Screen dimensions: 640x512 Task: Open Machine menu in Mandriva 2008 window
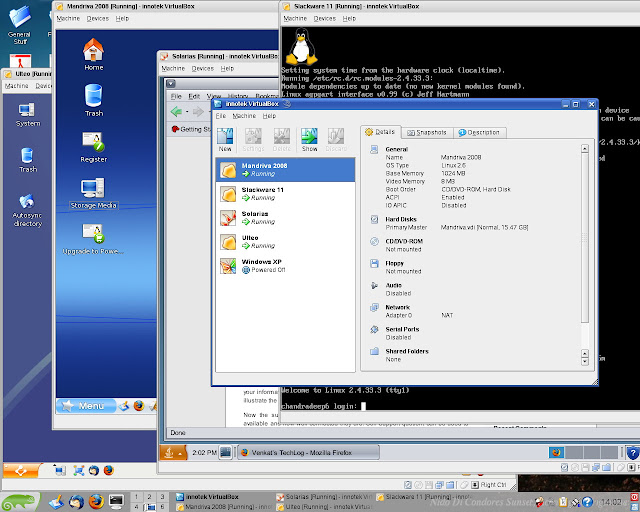pos(68,18)
